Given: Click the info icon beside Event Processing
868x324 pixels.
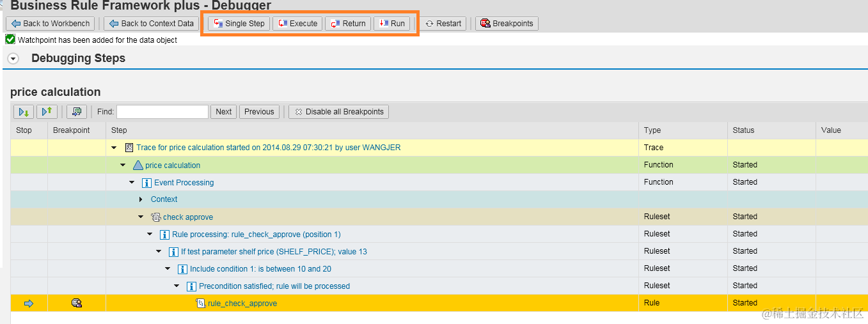Looking at the screenshot, I should tap(146, 183).
